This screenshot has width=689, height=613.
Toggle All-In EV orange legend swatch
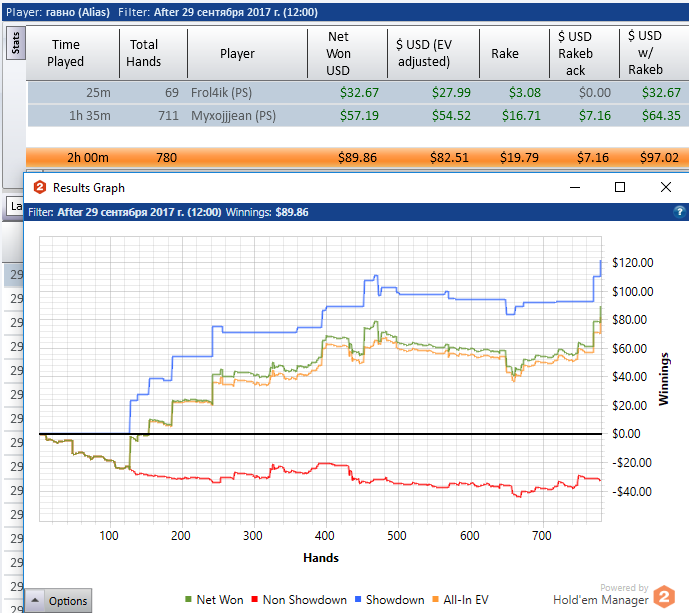pos(435,599)
